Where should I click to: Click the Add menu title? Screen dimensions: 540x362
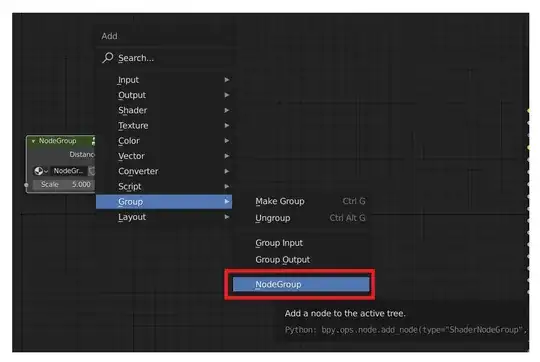point(110,36)
